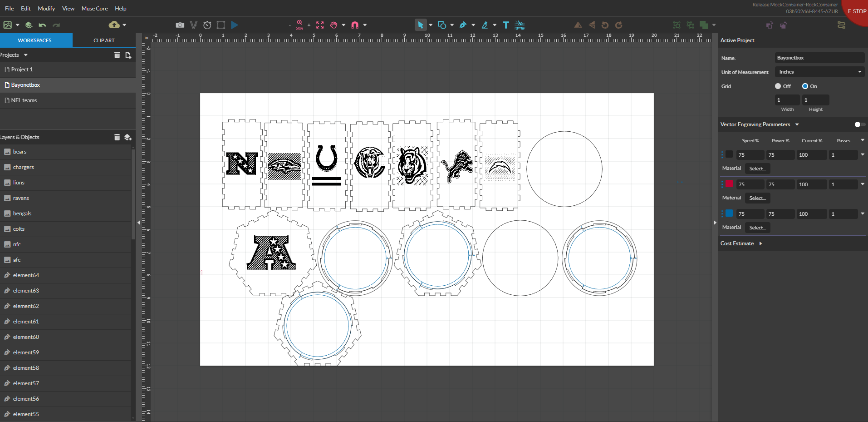Open the Modify menu
The height and width of the screenshot is (422, 868).
pyautogui.click(x=46, y=8)
